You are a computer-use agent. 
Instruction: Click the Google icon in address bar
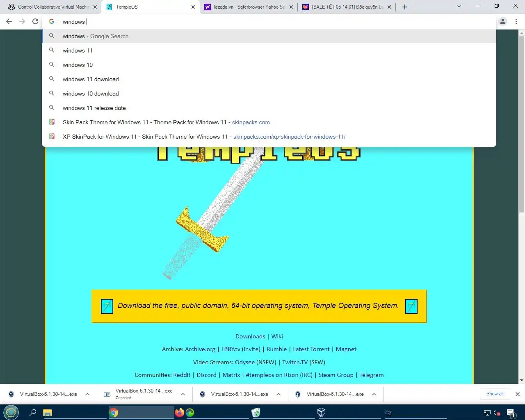pyautogui.click(x=52, y=21)
